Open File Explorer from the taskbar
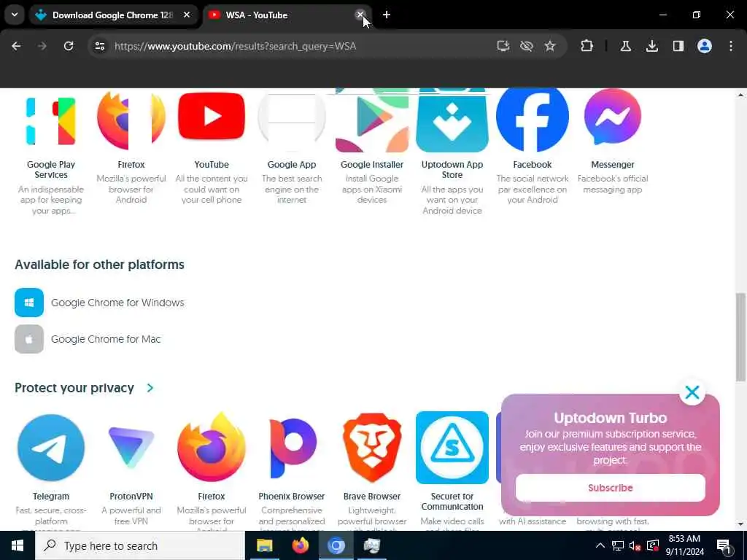Viewport: 747px width, 560px height. pyautogui.click(x=264, y=545)
